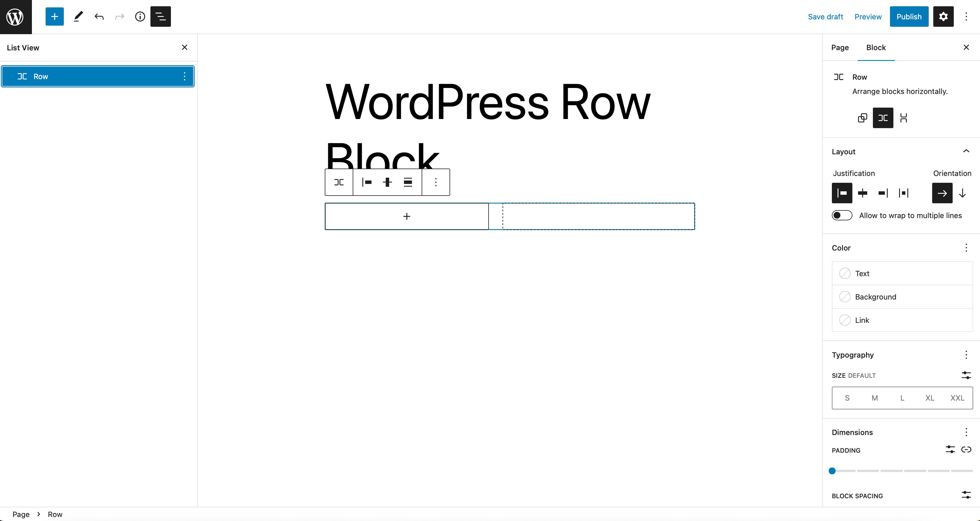Click the Save draft button
The image size is (980, 521).
tap(826, 16)
